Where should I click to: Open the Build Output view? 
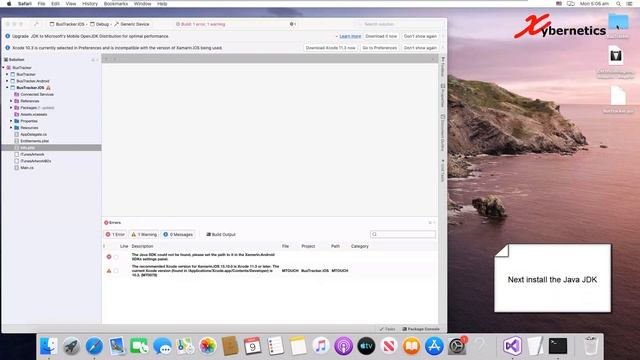point(221,234)
